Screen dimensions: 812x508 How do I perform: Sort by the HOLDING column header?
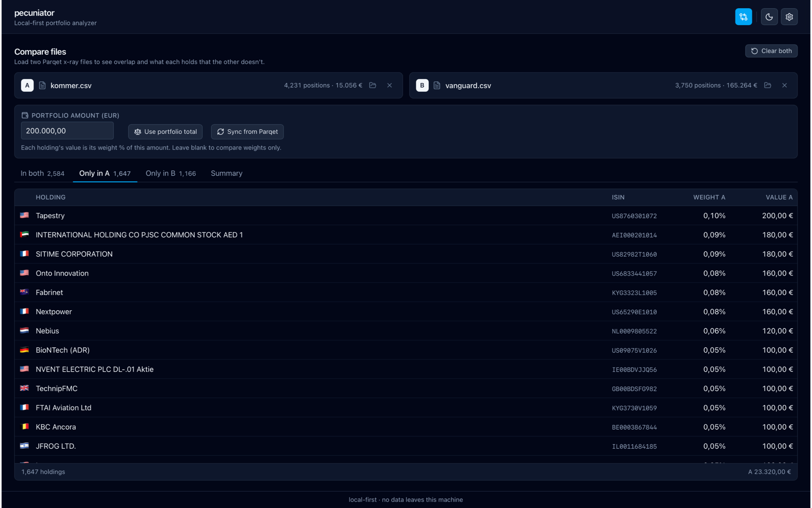[x=51, y=197]
